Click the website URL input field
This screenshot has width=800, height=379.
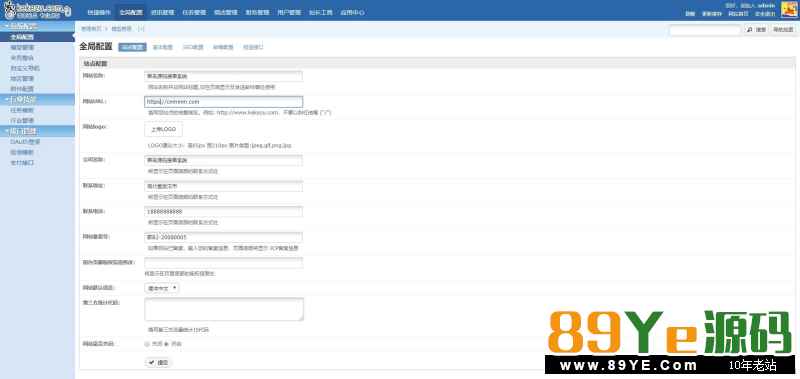(223, 102)
